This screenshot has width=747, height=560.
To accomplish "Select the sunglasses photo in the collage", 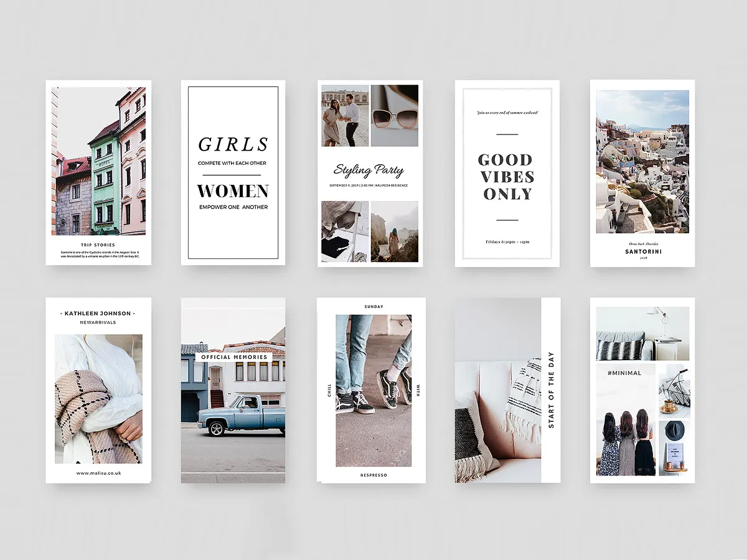I will click(x=395, y=116).
